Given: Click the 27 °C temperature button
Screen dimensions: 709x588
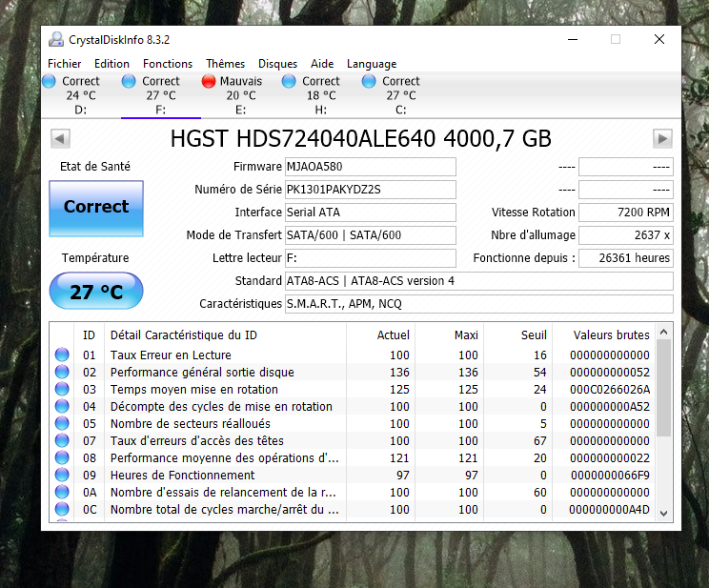Looking at the screenshot, I should (96, 291).
